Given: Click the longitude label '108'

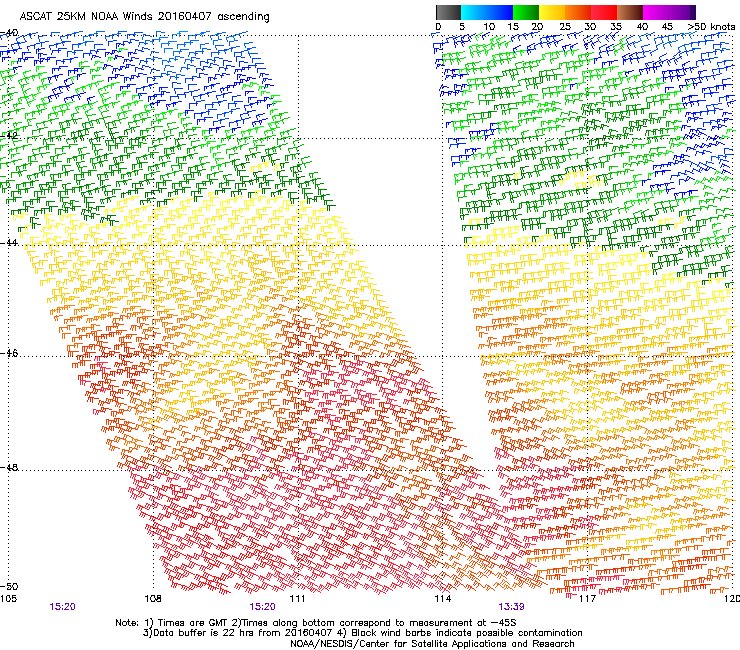Looking at the screenshot, I should (153, 599).
